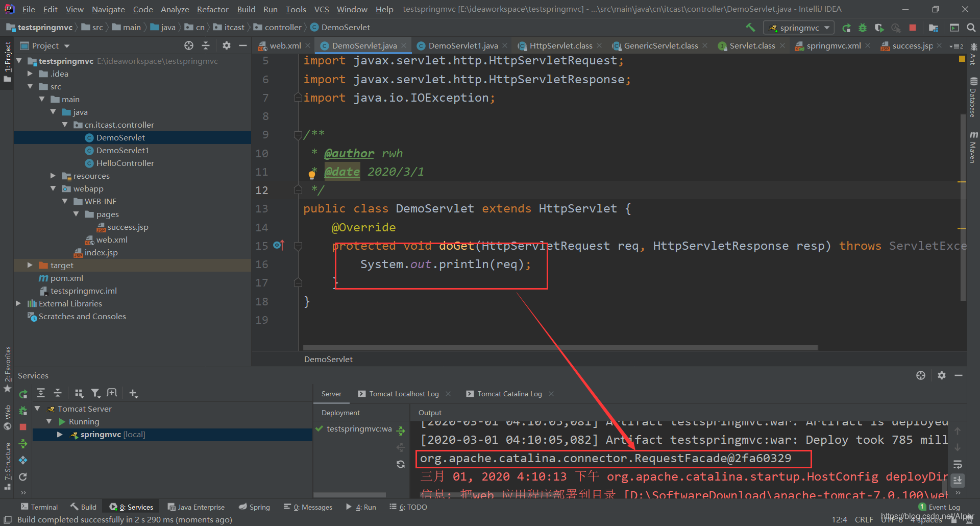Select HelloController in the Project tree

[x=125, y=163]
